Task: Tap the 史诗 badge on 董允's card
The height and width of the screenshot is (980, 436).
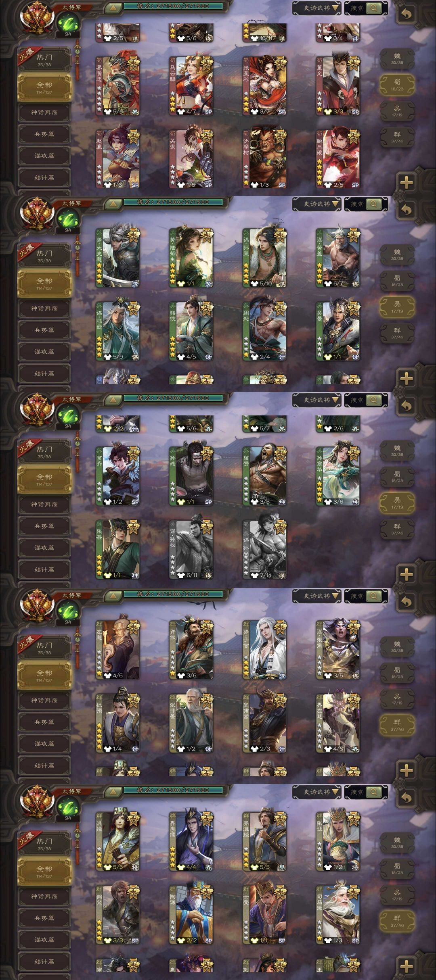Action: pos(354,63)
